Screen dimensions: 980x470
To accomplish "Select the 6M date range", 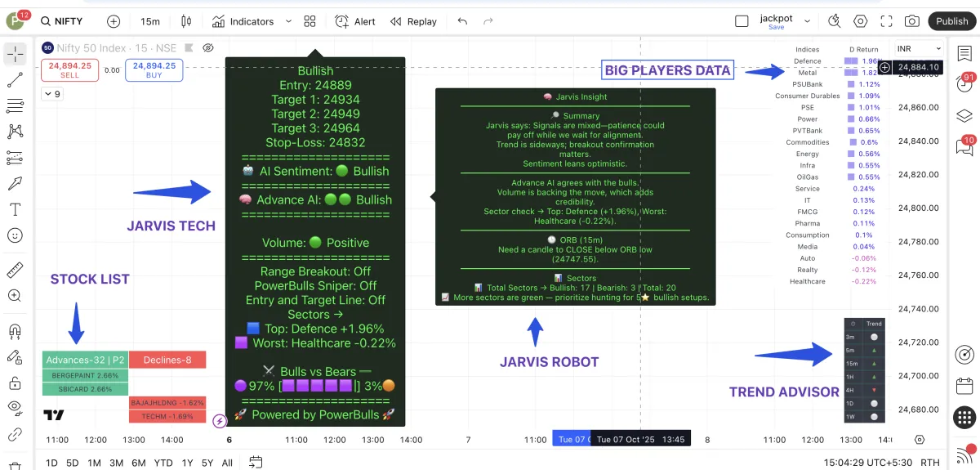I will [x=138, y=463].
